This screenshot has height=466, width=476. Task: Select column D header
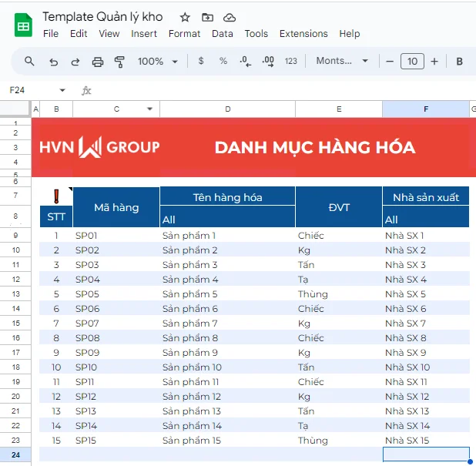point(228,109)
